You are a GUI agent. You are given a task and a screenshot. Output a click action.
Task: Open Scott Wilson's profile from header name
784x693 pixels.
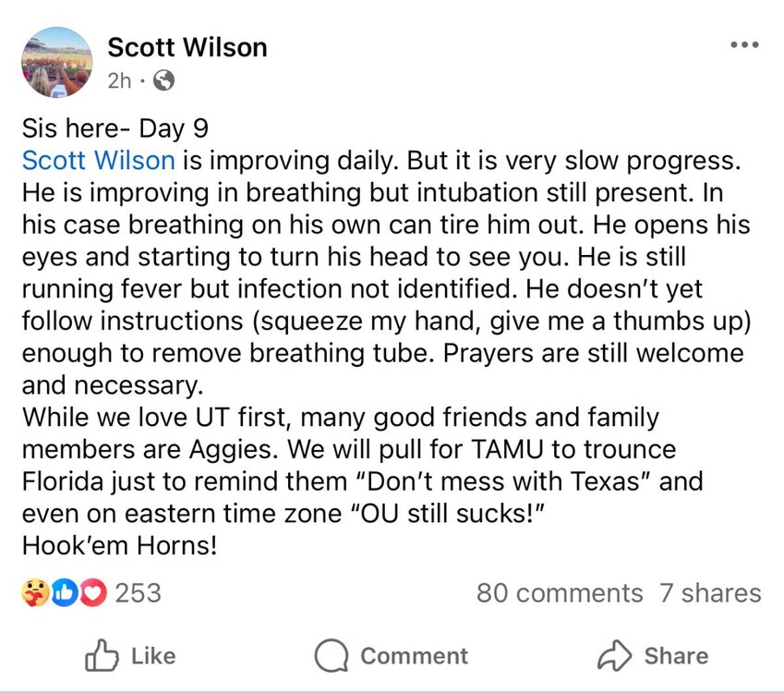pos(187,47)
